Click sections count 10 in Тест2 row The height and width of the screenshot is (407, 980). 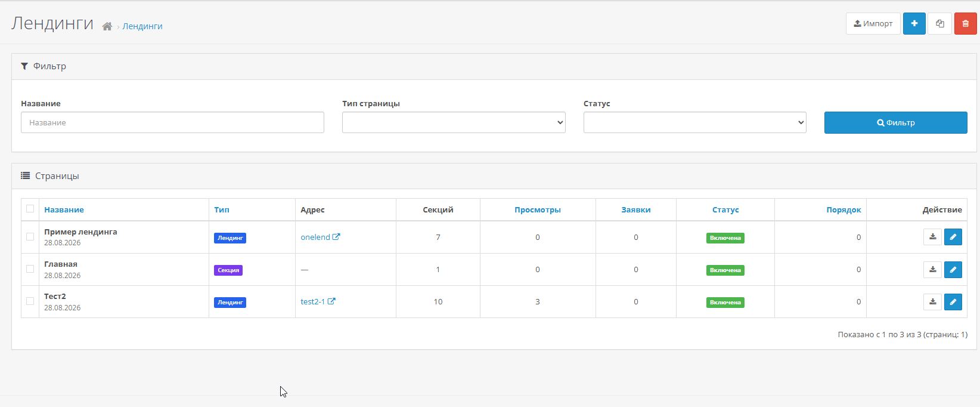coord(438,301)
